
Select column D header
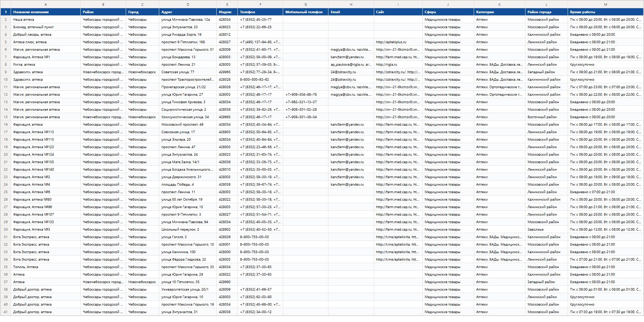click(x=188, y=4)
